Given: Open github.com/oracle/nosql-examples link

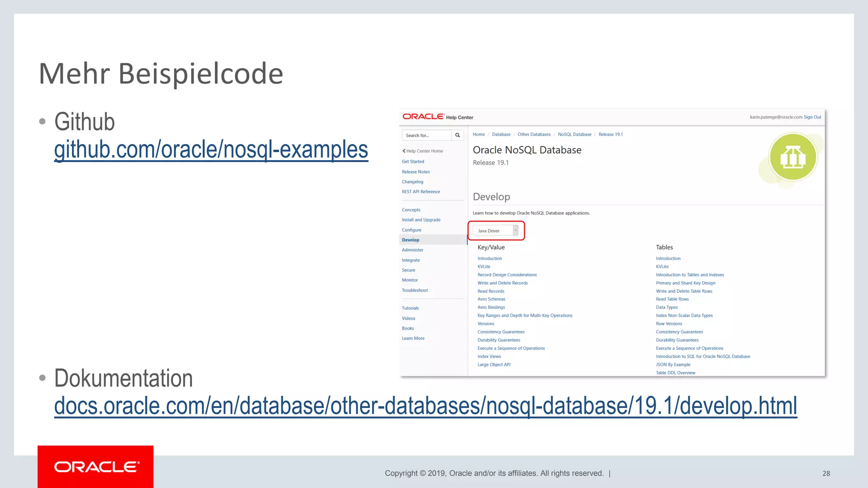Looking at the screenshot, I should pyautogui.click(x=211, y=150).
